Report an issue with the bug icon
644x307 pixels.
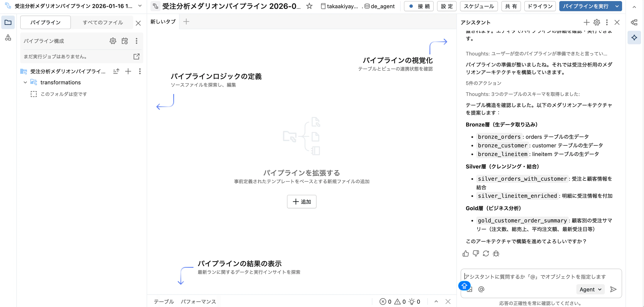496,254
